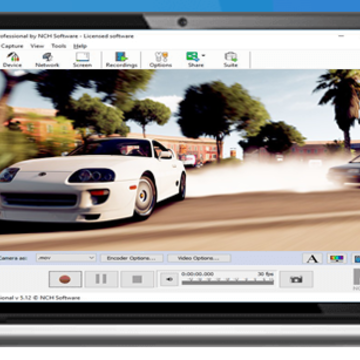
Task: Open the text caption overlay tool
Action: point(312,258)
